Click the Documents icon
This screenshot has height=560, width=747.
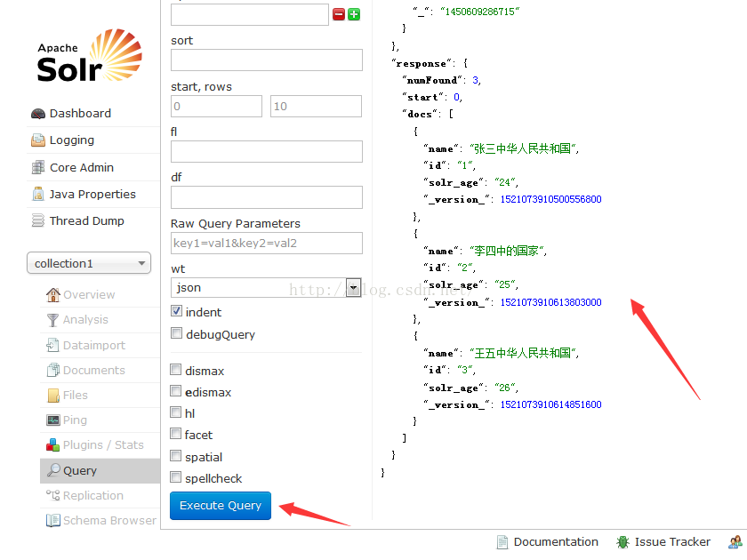(52, 370)
